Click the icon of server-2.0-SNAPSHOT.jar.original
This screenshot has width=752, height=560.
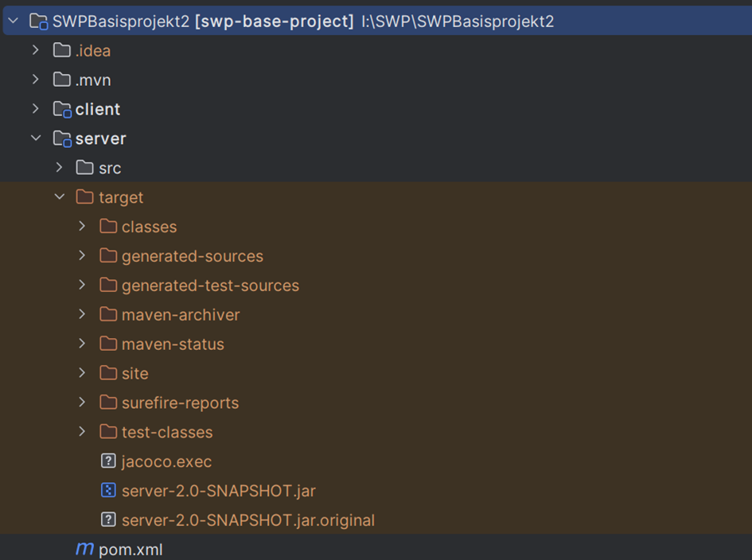pyautogui.click(x=109, y=520)
